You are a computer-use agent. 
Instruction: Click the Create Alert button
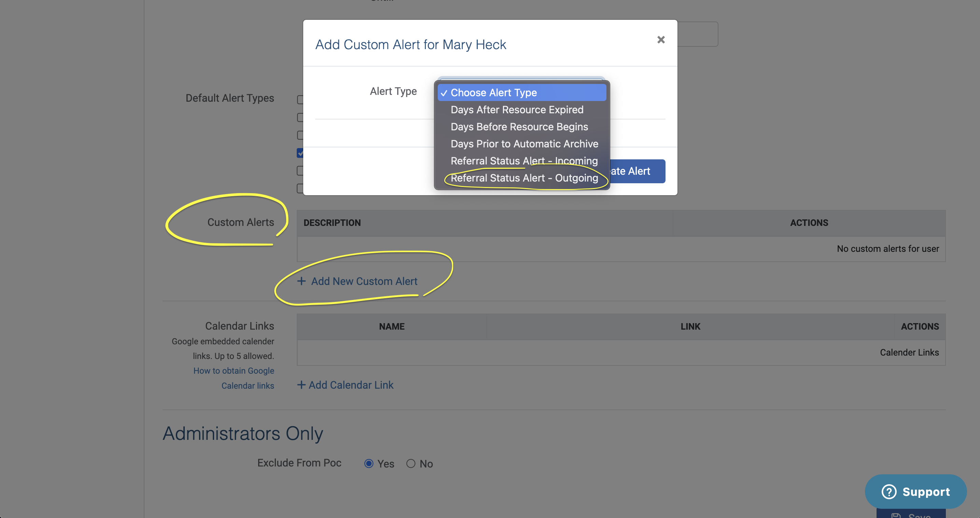[638, 171]
